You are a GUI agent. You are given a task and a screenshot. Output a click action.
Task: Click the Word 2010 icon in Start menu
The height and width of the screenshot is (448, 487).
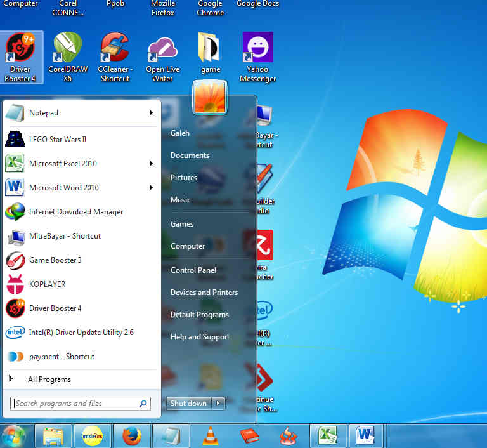(x=15, y=187)
